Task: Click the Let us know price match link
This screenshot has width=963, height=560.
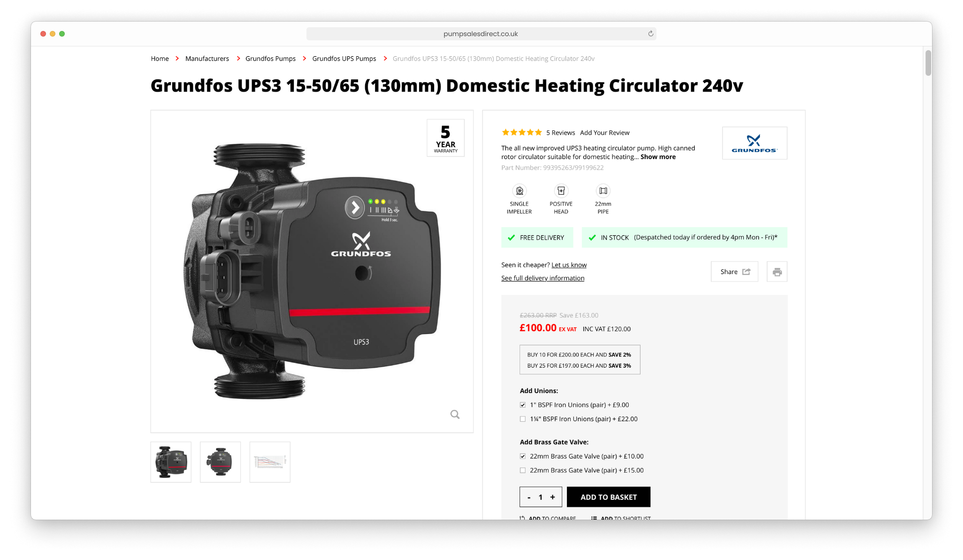Action: [568, 265]
